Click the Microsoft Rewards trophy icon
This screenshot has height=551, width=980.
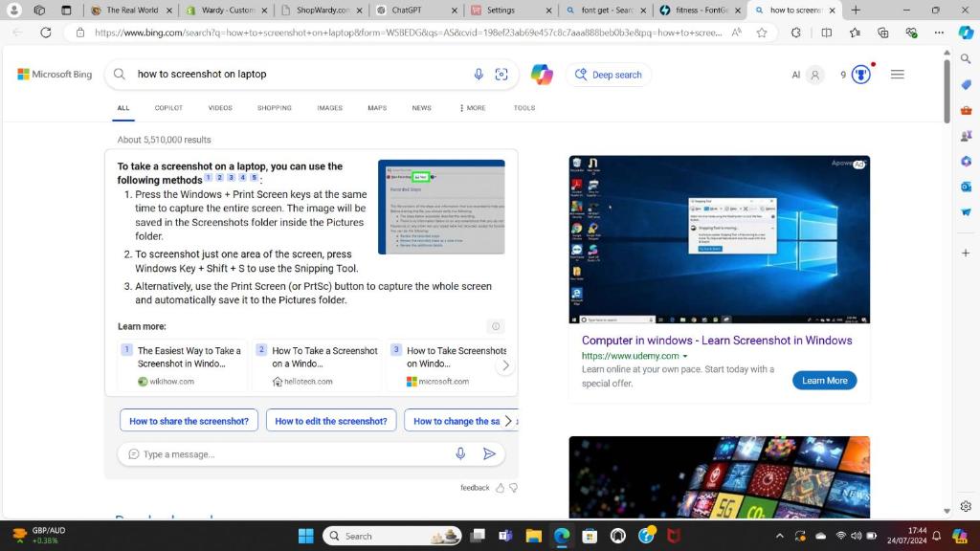pos(860,75)
